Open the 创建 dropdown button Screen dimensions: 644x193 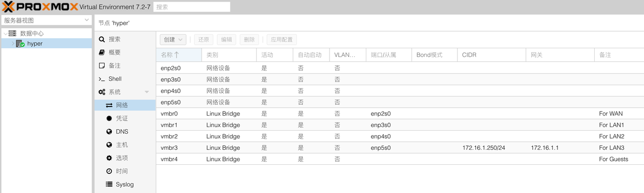point(173,40)
